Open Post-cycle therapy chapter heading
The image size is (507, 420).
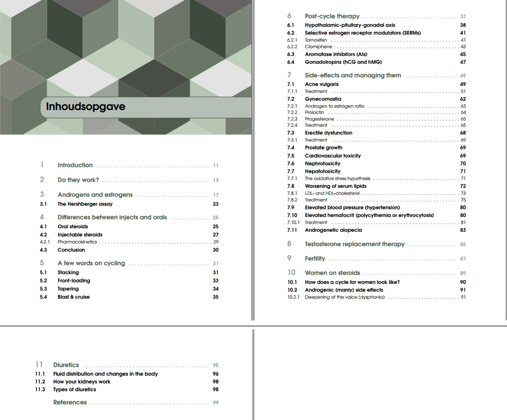tap(332, 16)
